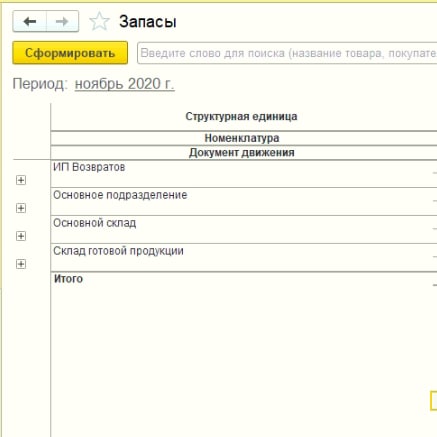Expand the Основной склад row
This screenshot has width=437, height=437.
21,236
